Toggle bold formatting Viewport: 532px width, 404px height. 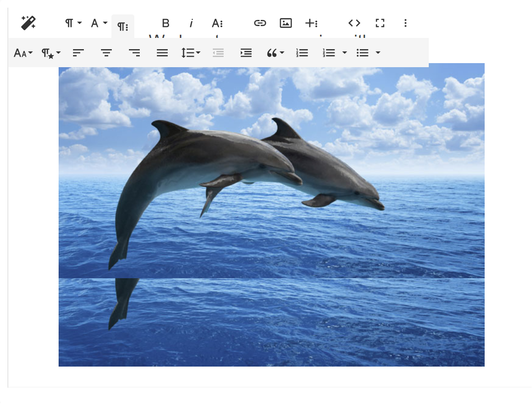click(x=165, y=23)
